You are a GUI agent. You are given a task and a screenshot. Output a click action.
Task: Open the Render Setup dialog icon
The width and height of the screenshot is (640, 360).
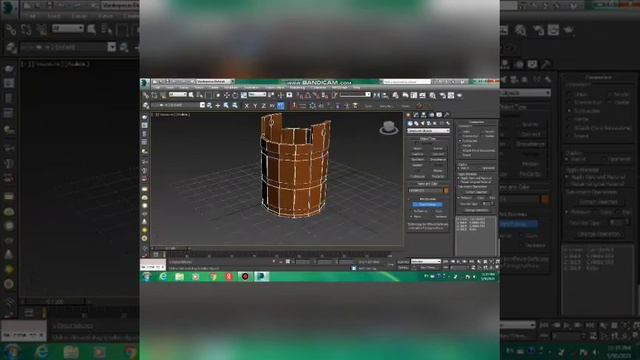click(442, 95)
